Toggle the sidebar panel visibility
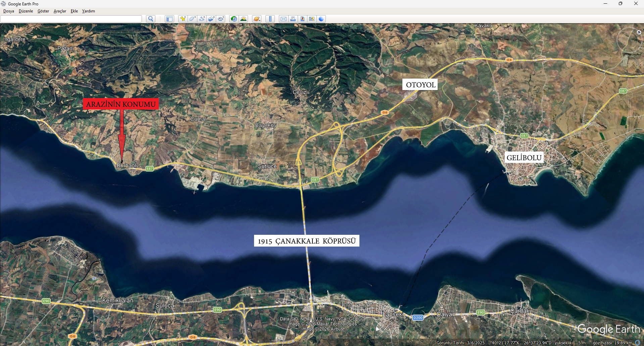Screen dimensions: 644x346 click(169, 19)
